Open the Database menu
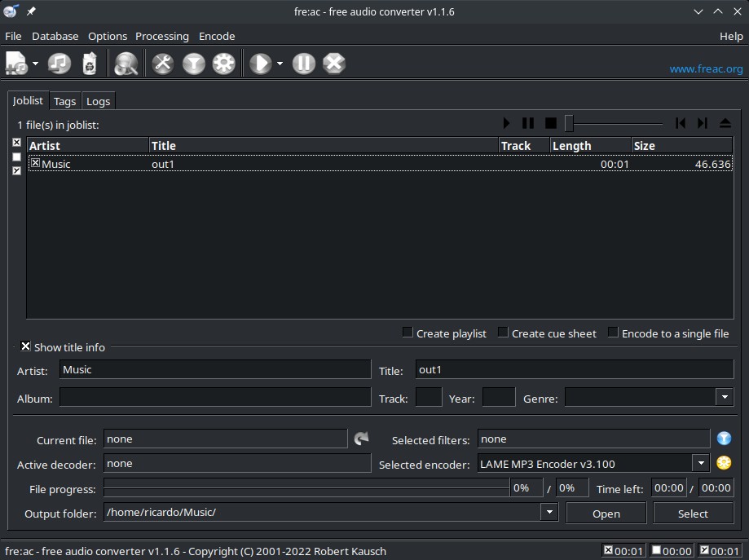The width and height of the screenshot is (749, 560). point(55,37)
